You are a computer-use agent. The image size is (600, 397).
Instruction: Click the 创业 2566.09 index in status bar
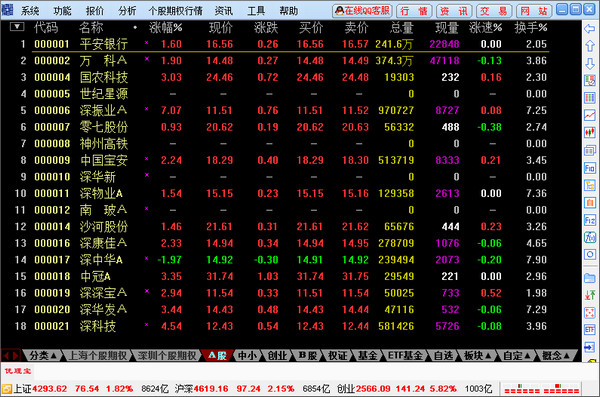(364, 389)
